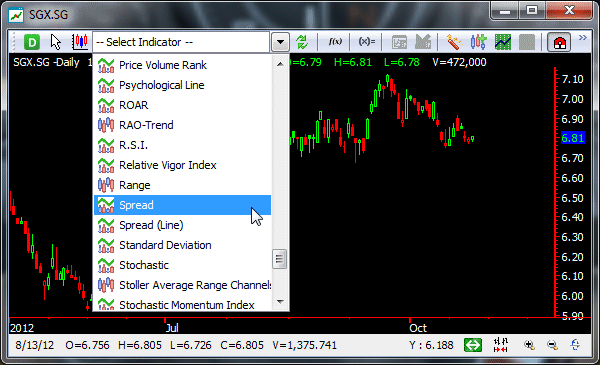Image resolution: width=600 pixels, height=365 pixels.
Task: Click the magic wand tool icon
Action: [454, 42]
